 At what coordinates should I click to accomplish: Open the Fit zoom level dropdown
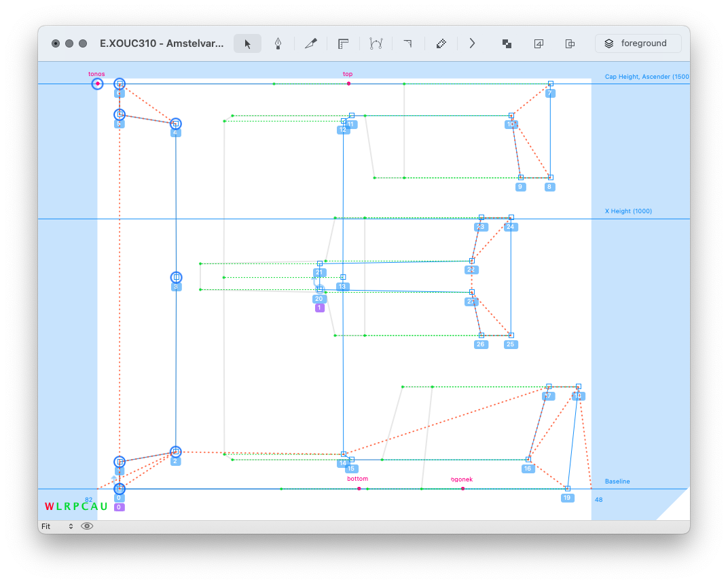[57, 526]
